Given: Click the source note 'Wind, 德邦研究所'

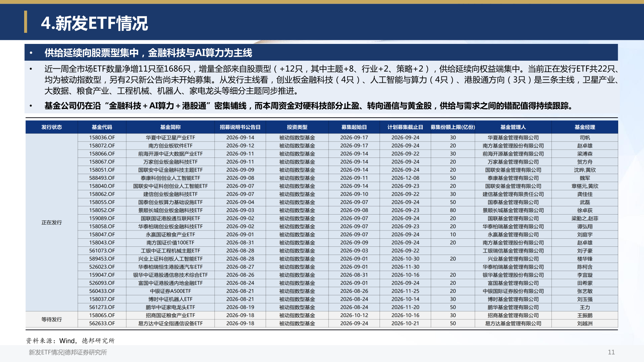Looking at the screenshot, I should 87,341.
